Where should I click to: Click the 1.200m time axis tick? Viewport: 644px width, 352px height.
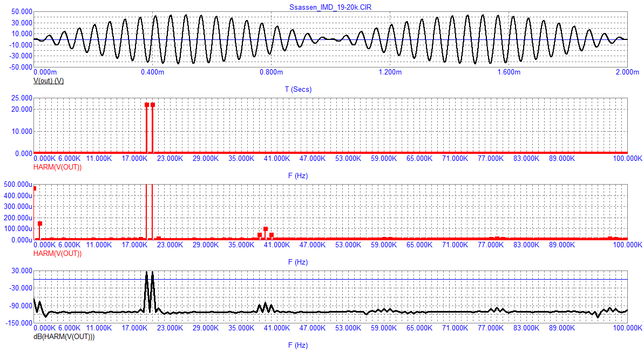click(x=390, y=72)
